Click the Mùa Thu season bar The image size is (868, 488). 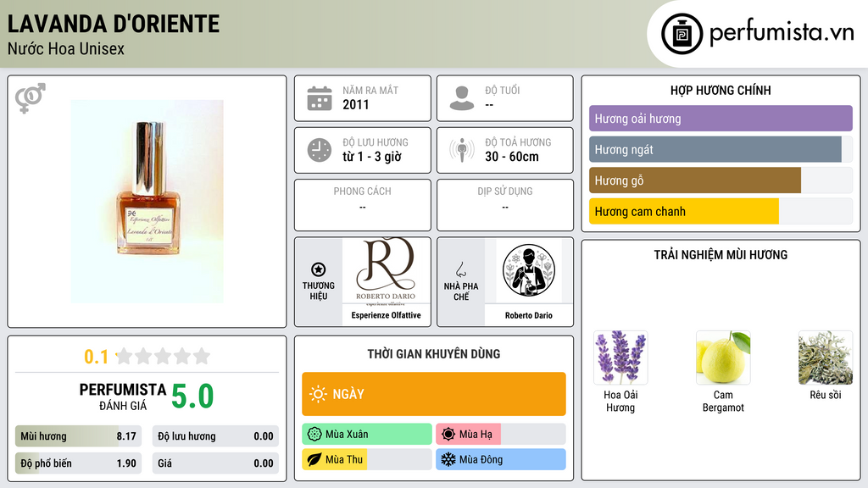point(367,460)
